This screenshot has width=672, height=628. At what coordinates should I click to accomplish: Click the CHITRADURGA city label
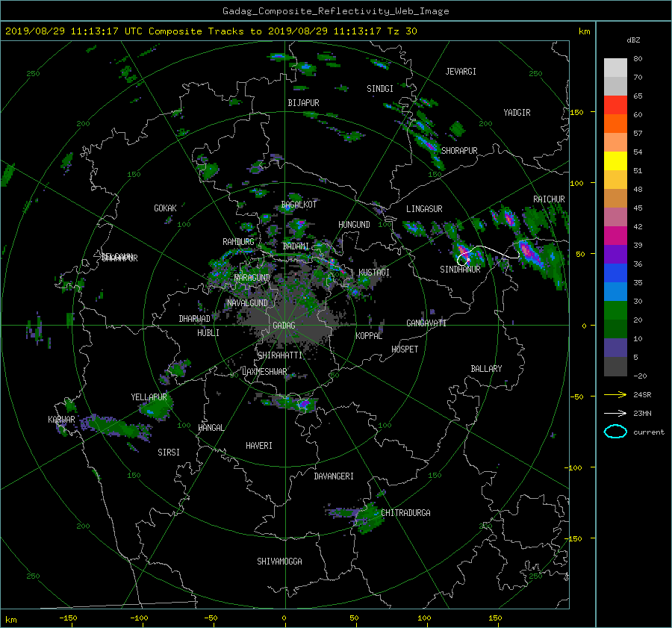[405, 513]
